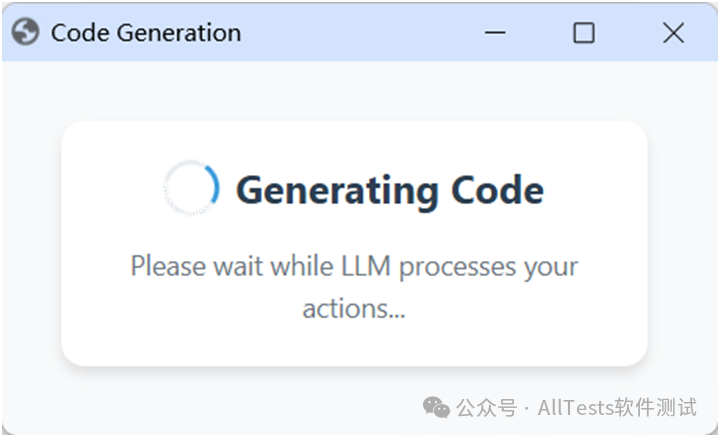Click the blue arc of the spinner

(213, 184)
